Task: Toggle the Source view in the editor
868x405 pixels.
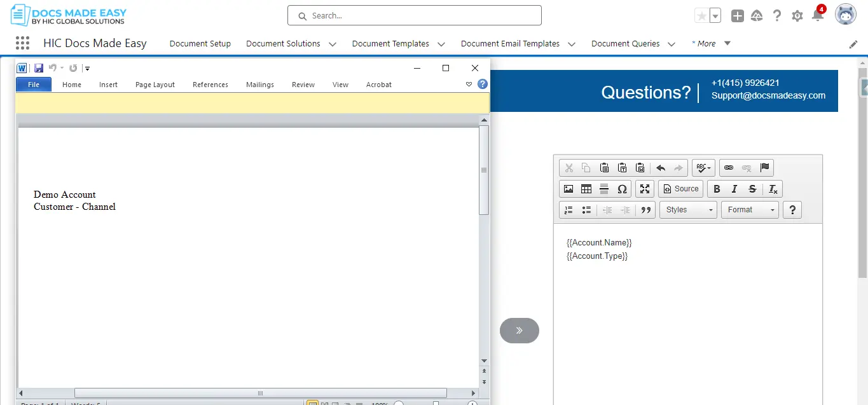Action: pos(680,189)
